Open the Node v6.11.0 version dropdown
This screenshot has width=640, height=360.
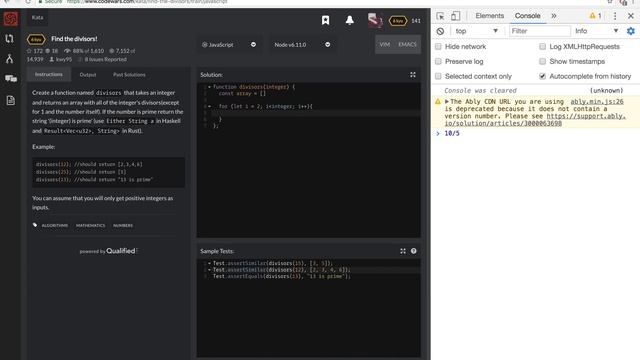pos(302,44)
